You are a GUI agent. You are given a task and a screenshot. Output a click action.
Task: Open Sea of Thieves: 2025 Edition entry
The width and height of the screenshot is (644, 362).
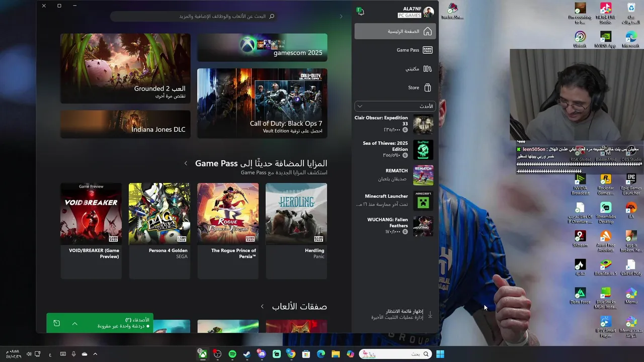pyautogui.click(x=394, y=149)
